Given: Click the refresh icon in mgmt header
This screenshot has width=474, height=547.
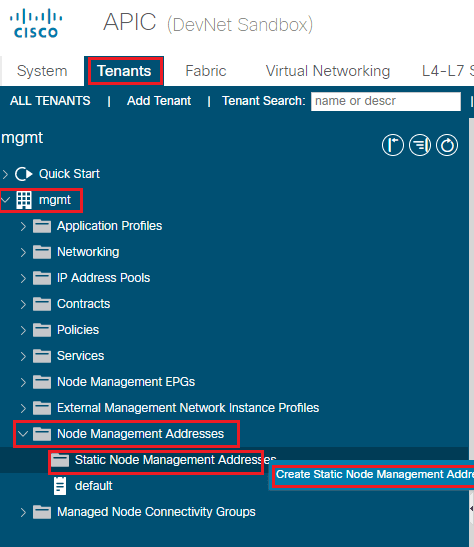Looking at the screenshot, I should [447, 145].
